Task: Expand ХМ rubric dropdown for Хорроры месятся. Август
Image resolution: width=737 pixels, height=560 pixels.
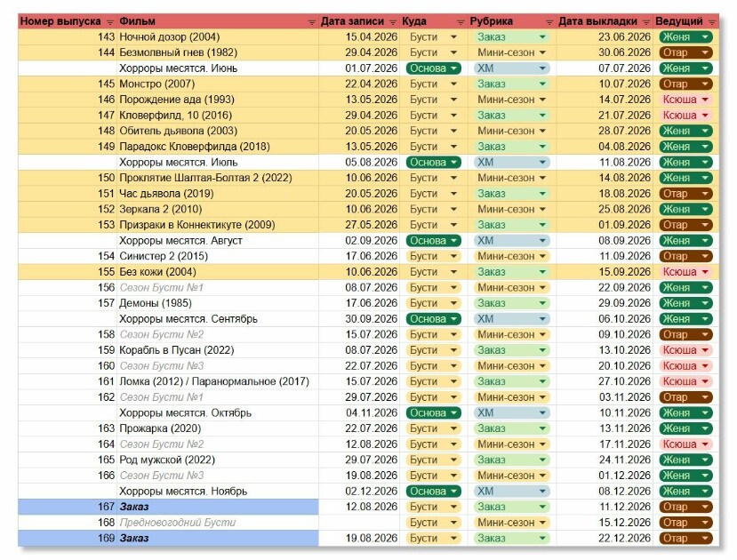Action: (542, 241)
